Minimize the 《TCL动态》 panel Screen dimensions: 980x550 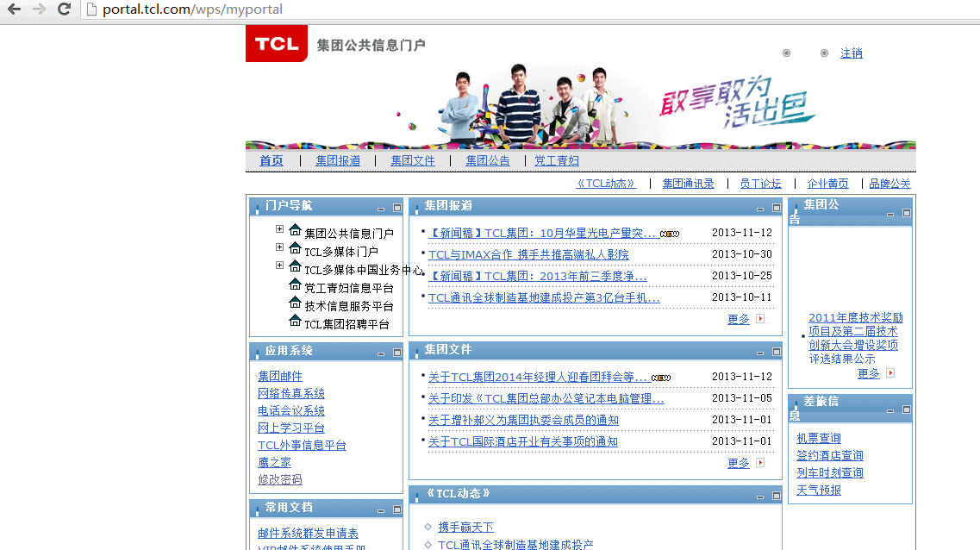760,497
